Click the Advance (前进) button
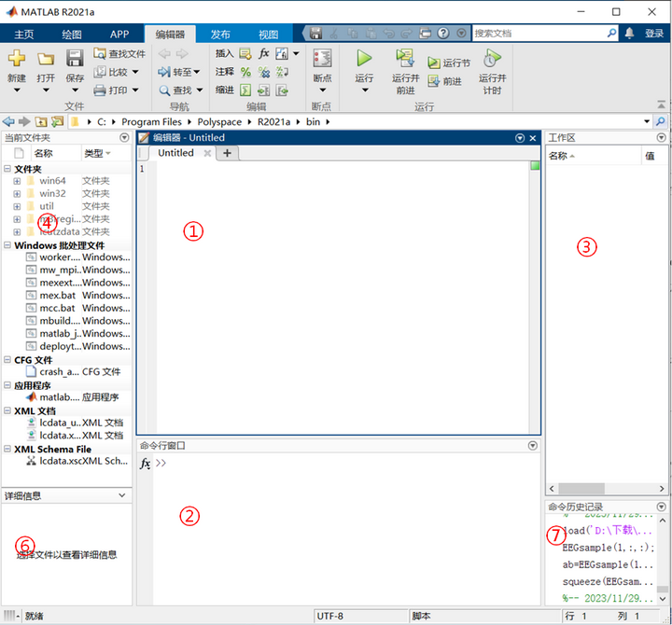This screenshot has height=625, width=672. click(x=444, y=81)
